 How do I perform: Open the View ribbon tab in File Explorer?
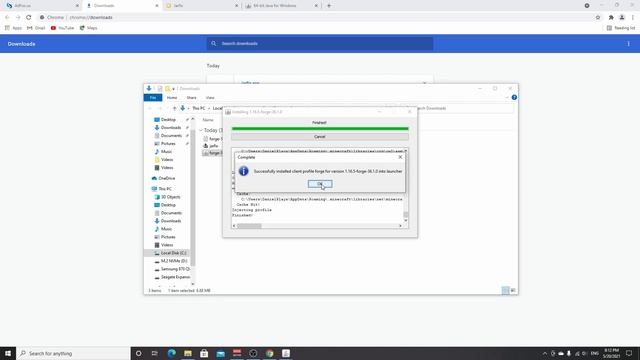pyautogui.click(x=210, y=98)
